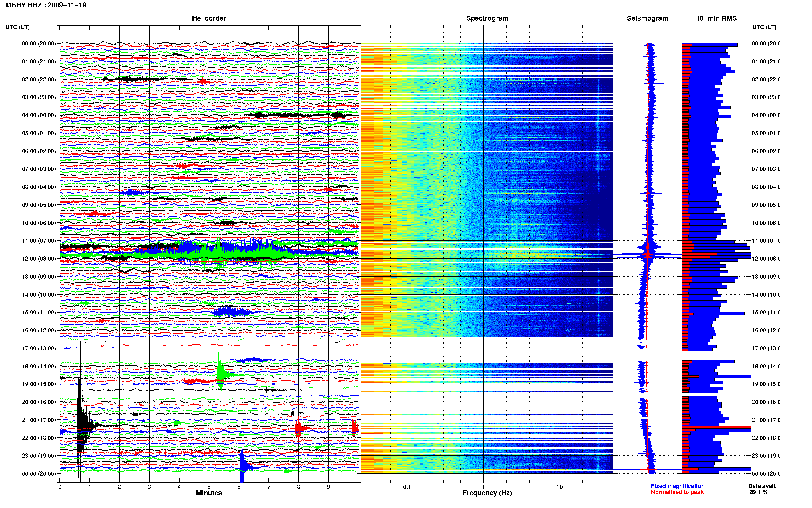This screenshot has width=812, height=508.
Task: Click left-axis label 19:00 (15:00)
Action: pos(39,384)
